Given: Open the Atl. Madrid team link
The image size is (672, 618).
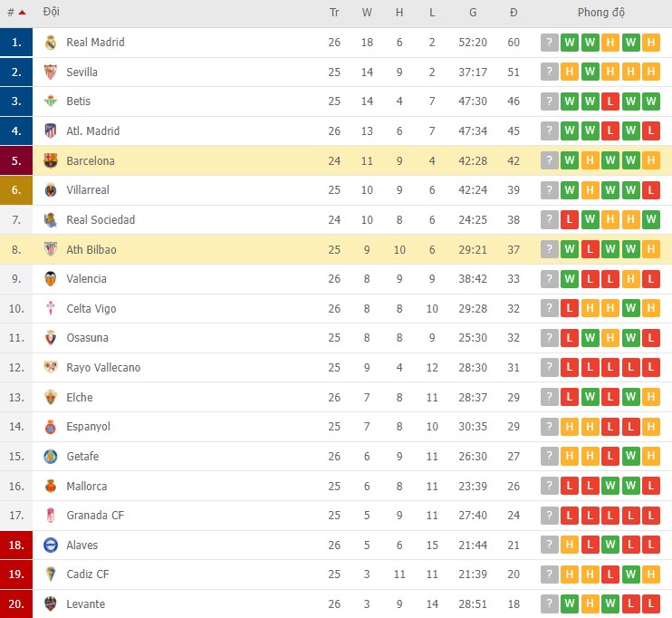Looking at the screenshot, I should (92, 131).
